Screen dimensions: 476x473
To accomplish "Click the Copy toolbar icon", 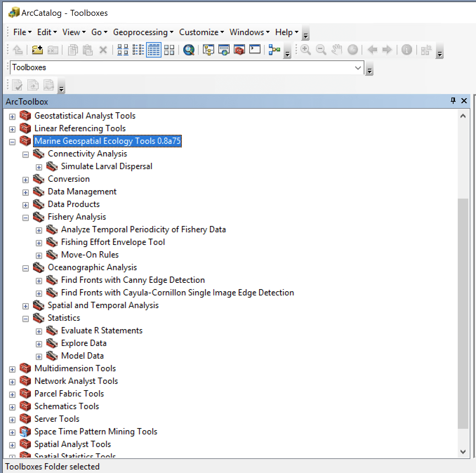I will click(73, 50).
